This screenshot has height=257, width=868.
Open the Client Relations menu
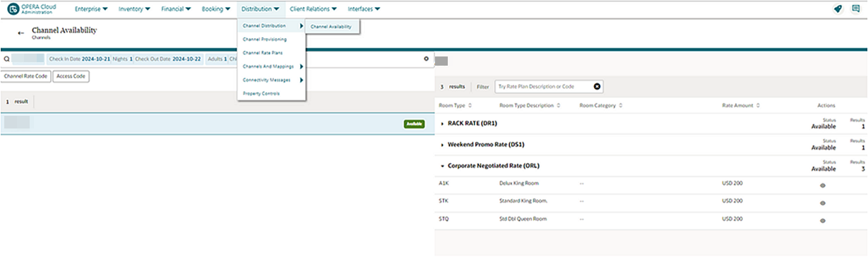click(314, 9)
